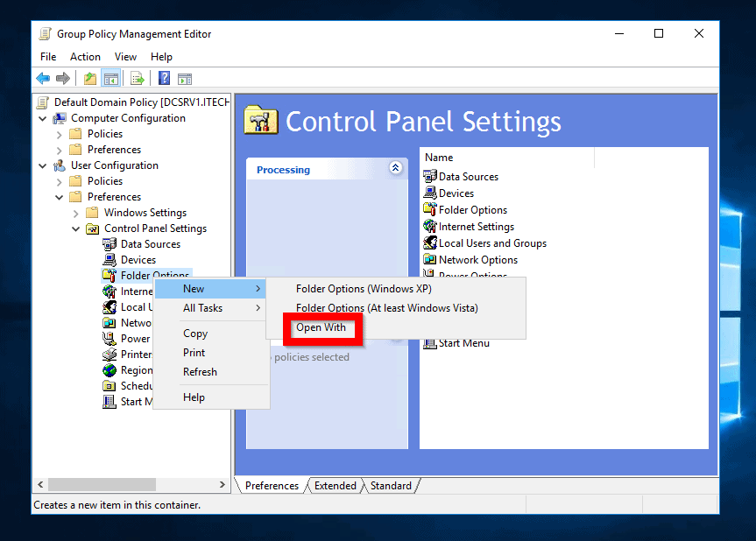Open Help using the question mark toolbar icon
Viewport: 756px width, 541px height.
tap(163, 78)
